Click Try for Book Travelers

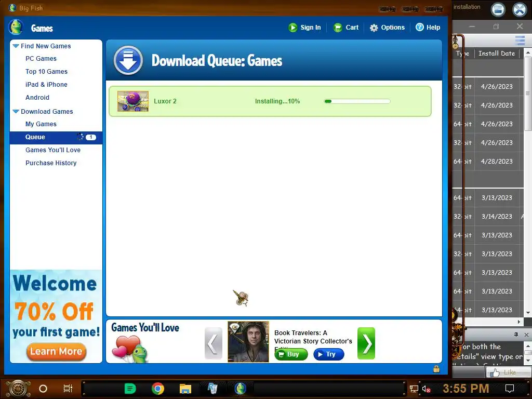pos(329,354)
